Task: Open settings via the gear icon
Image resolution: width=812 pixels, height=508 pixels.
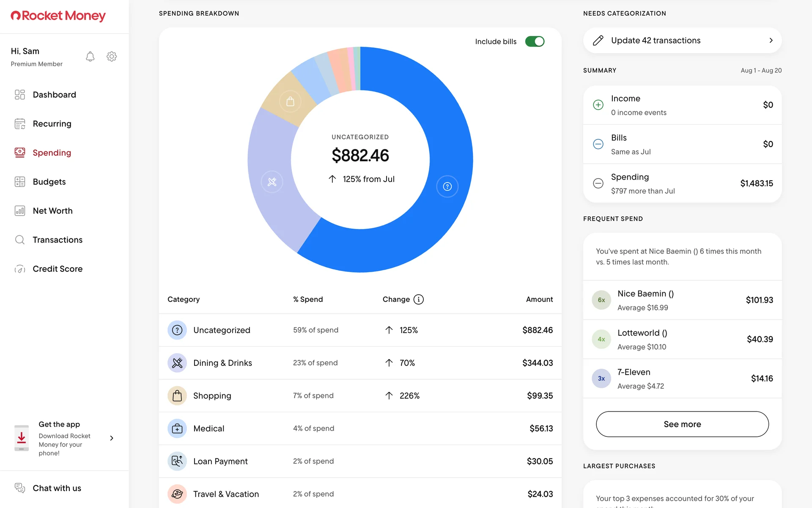Action: pyautogui.click(x=112, y=56)
